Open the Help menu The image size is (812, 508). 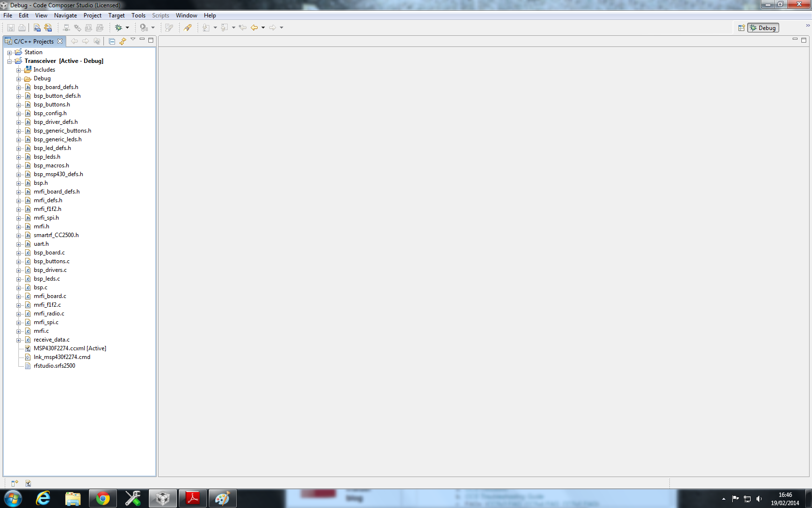pos(210,15)
